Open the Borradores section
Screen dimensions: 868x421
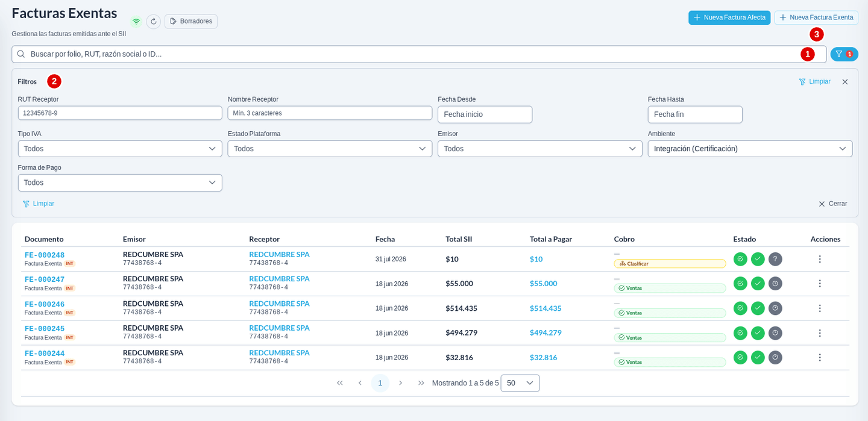tap(191, 22)
